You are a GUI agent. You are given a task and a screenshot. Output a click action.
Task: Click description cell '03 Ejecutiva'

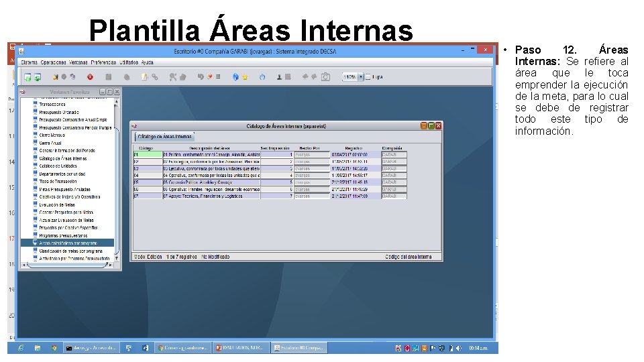pyautogui.click(x=211, y=169)
